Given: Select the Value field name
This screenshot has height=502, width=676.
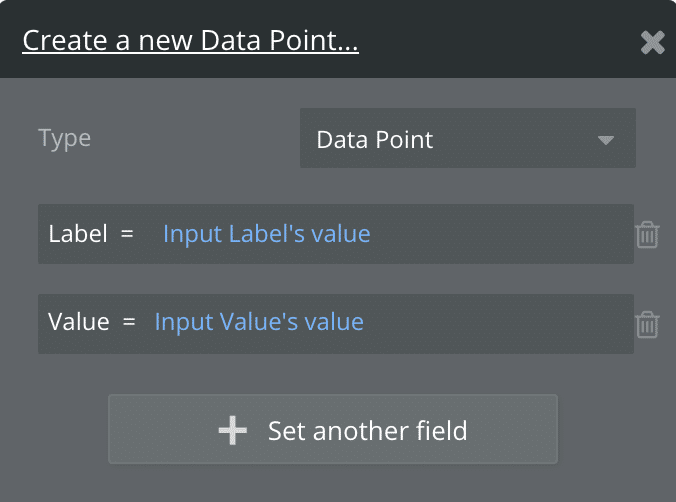Looking at the screenshot, I should 77,322.
